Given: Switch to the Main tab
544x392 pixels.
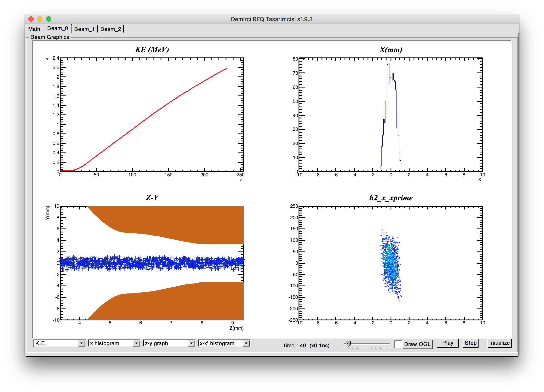Looking at the screenshot, I should 34,29.
